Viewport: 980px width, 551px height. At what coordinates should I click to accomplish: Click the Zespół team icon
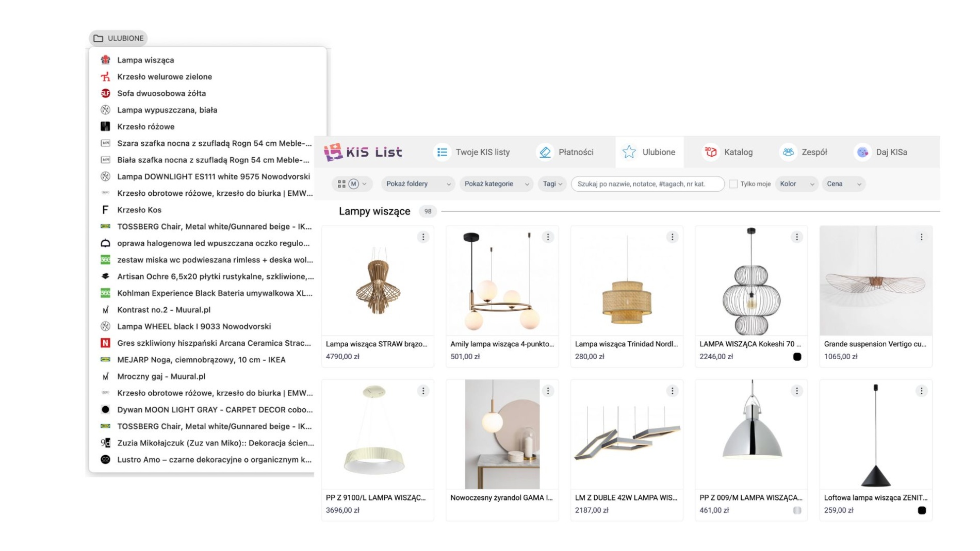click(788, 152)
